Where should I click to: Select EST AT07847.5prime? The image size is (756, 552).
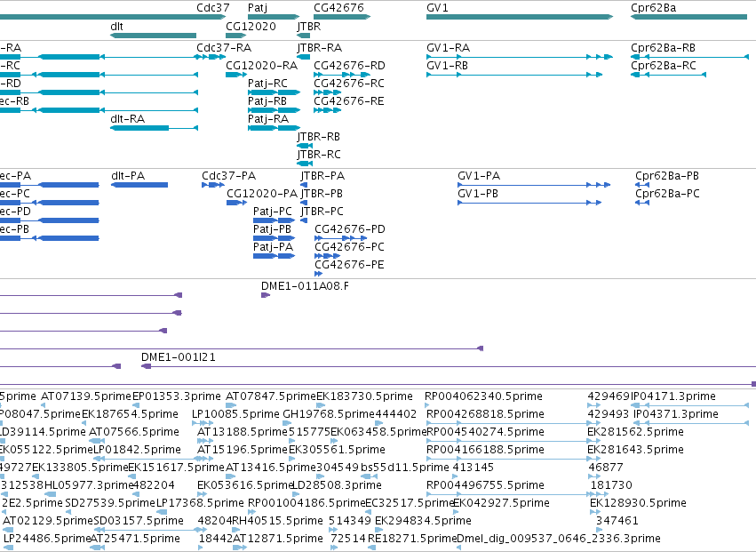click(x=270, y=396)
